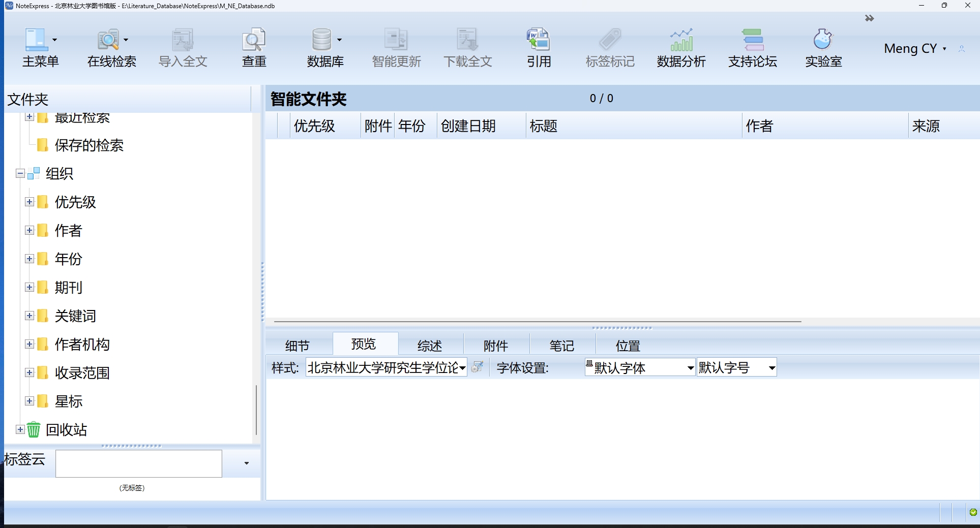Expand the 作者机构 folder
The width and height of the screenshot is (980, 528).
pyautogui.click(x=29, y=344)
